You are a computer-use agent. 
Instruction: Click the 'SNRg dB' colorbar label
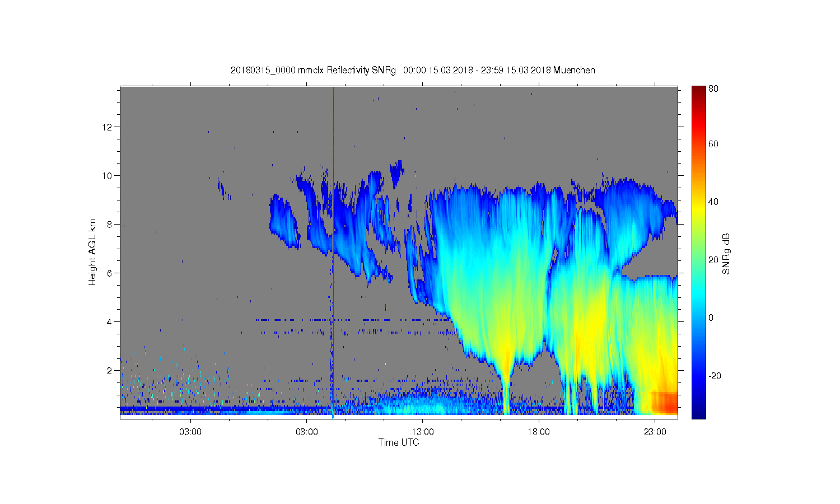point(726,254)
